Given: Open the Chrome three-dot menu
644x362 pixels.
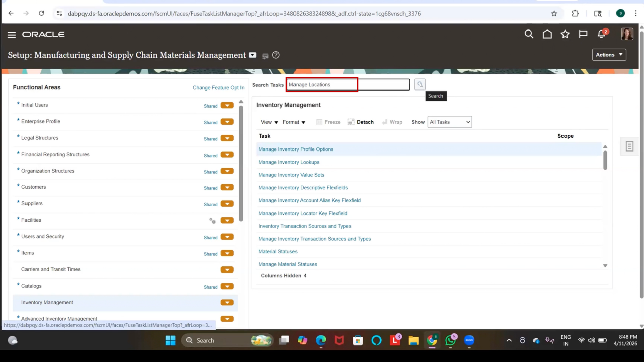Looking at the screenshot, I should (635, 13).
